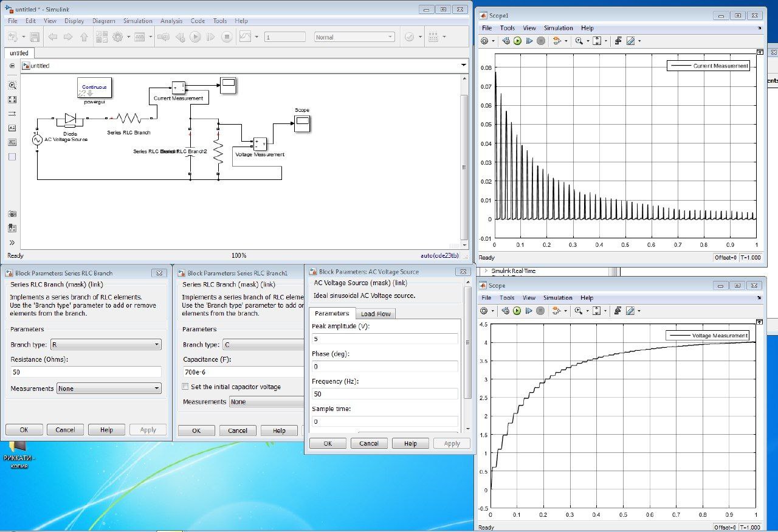Open the Diagram menu in Simulink
The height and width of the screenshot is (532, 778).
[103, 21]
